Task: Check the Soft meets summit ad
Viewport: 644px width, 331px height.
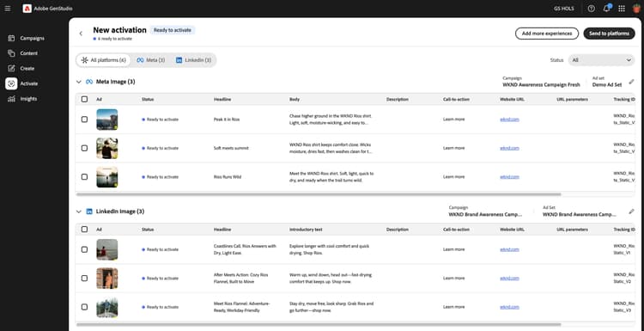Action: coord(84,148)
